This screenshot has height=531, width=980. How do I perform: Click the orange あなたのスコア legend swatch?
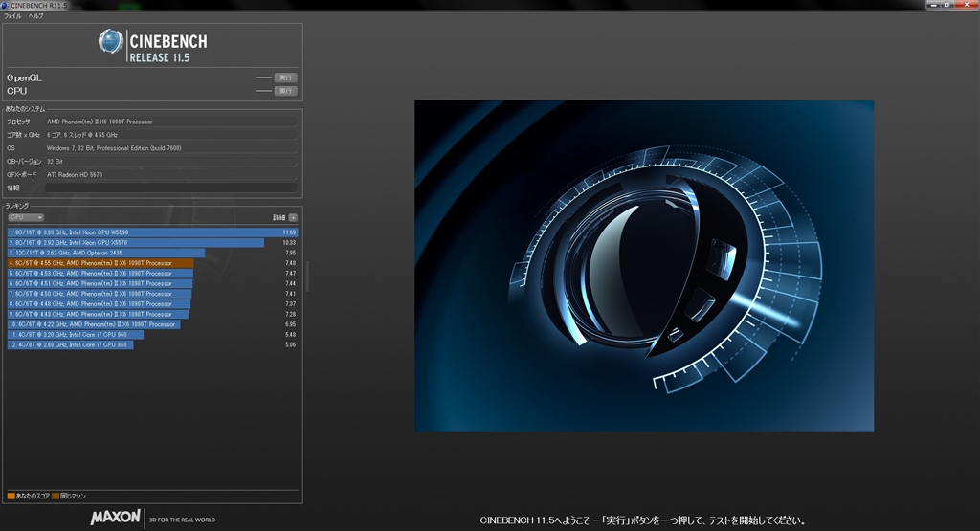pos(11,497)
